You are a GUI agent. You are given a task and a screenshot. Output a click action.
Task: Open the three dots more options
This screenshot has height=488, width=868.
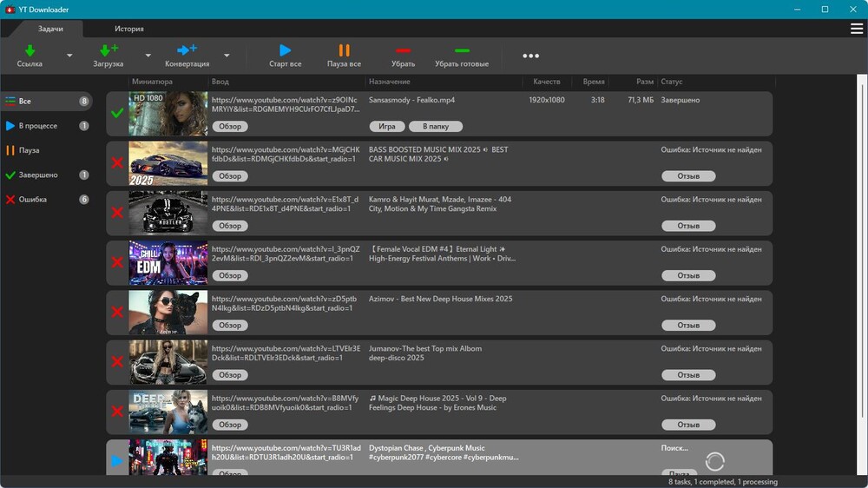tap(530, 56)
